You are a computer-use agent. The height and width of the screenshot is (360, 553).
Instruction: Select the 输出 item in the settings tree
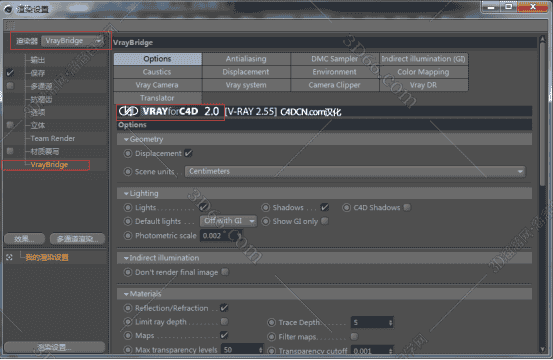[37, 60]
